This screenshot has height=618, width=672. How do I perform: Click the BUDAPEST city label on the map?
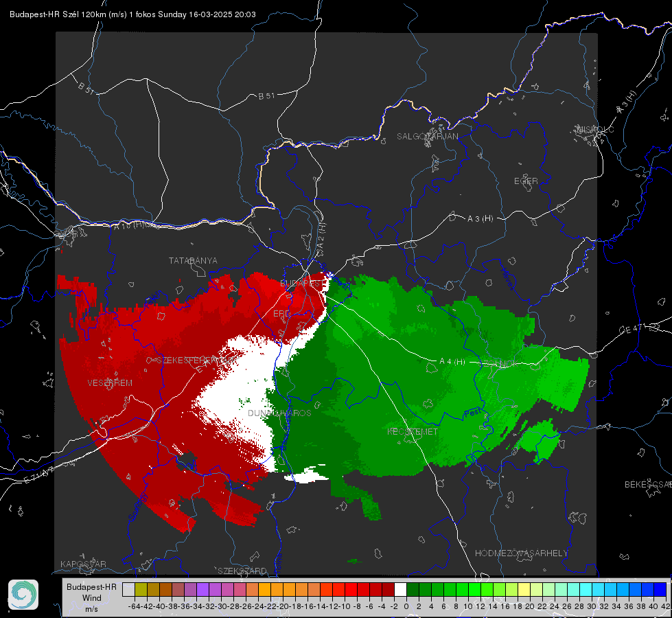tap(302, 283)
